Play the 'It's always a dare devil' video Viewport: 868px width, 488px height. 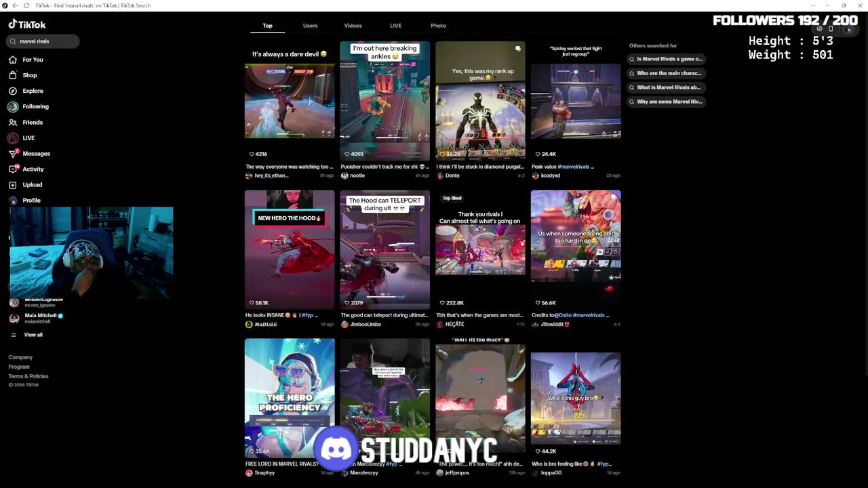290,100
